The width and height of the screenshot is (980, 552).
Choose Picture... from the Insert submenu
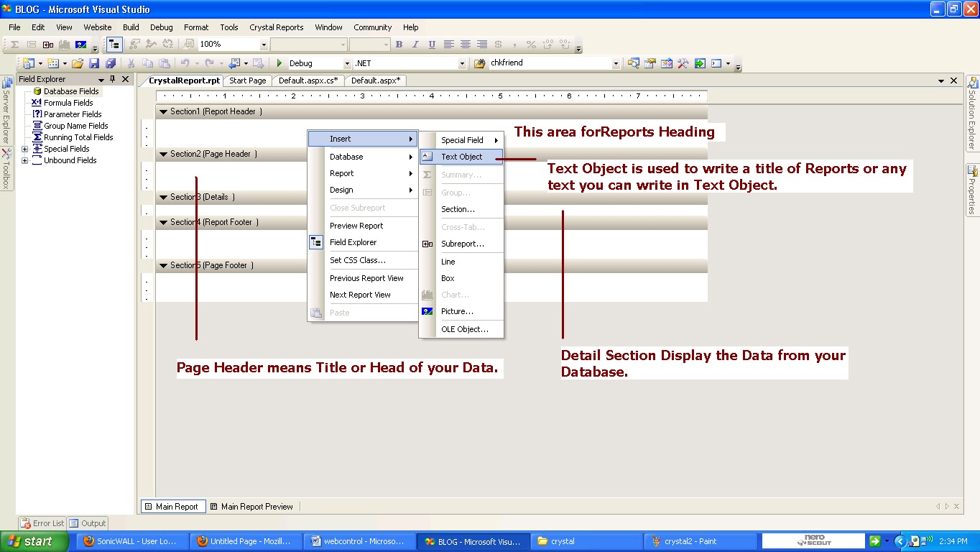tap(461, 311)
